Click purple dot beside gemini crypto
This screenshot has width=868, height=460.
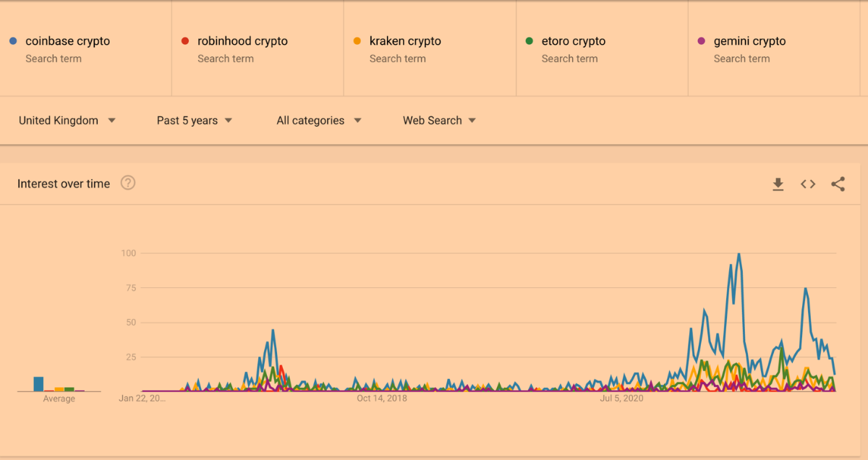(x=701, y=41)
